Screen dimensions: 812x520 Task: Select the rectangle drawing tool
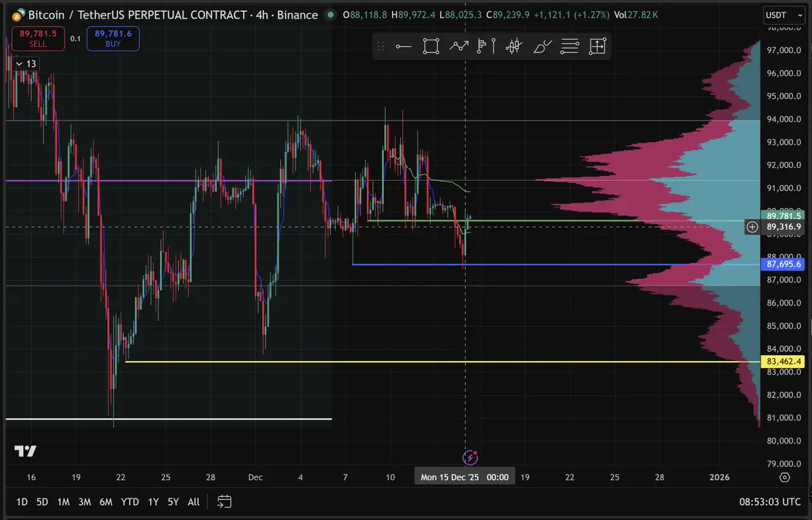(431, 47)
